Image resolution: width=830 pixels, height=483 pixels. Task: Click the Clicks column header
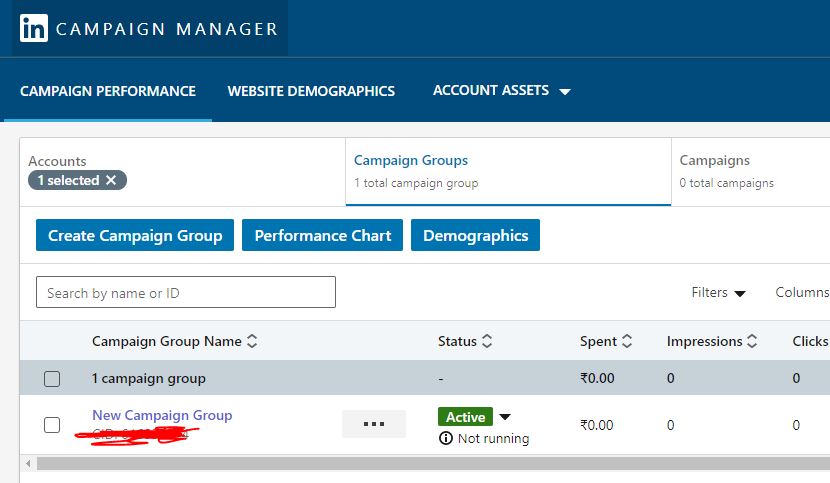810,341
